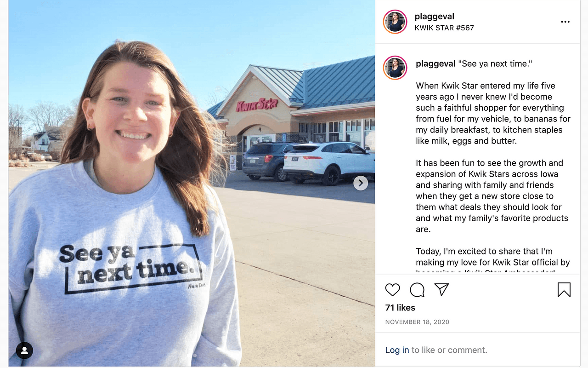Select the 'to like or comment' prompt
This screenshot has width=588, height=368.
tap(449, 350)
